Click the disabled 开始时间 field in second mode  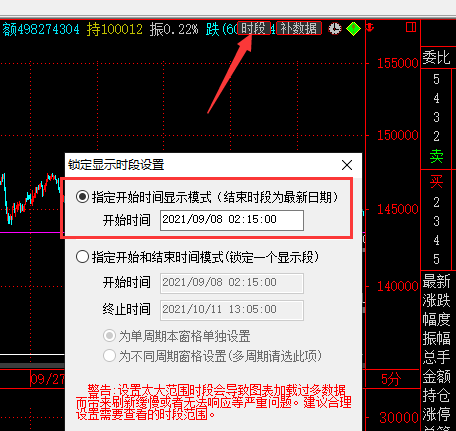click(x=232, y=283)
